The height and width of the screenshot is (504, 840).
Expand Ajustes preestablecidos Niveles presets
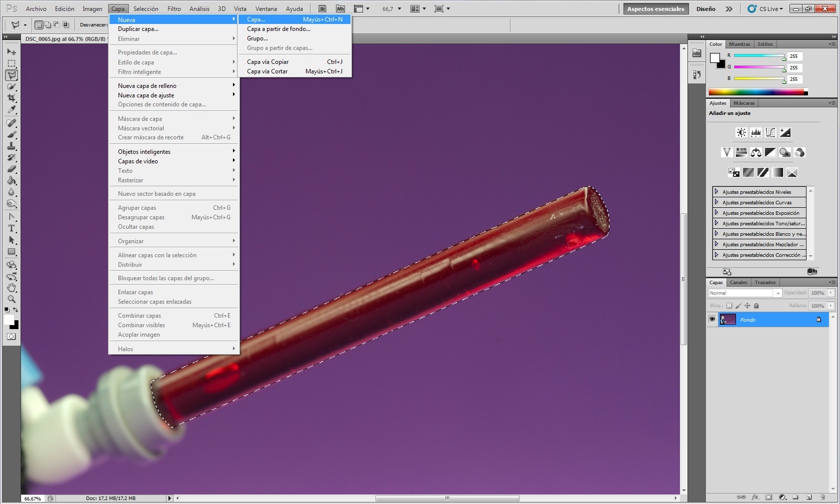(716, 192)
